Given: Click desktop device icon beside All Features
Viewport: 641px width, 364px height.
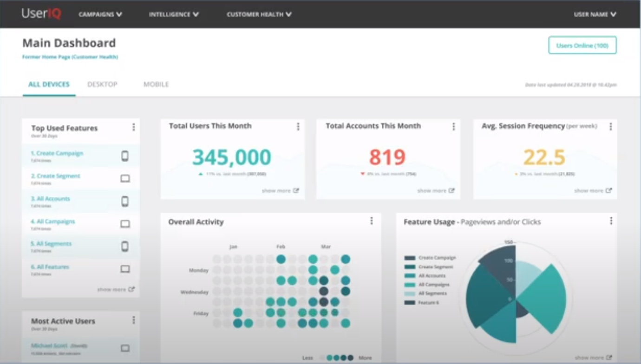Looking at the screenshot, I should tap(125, 269).
